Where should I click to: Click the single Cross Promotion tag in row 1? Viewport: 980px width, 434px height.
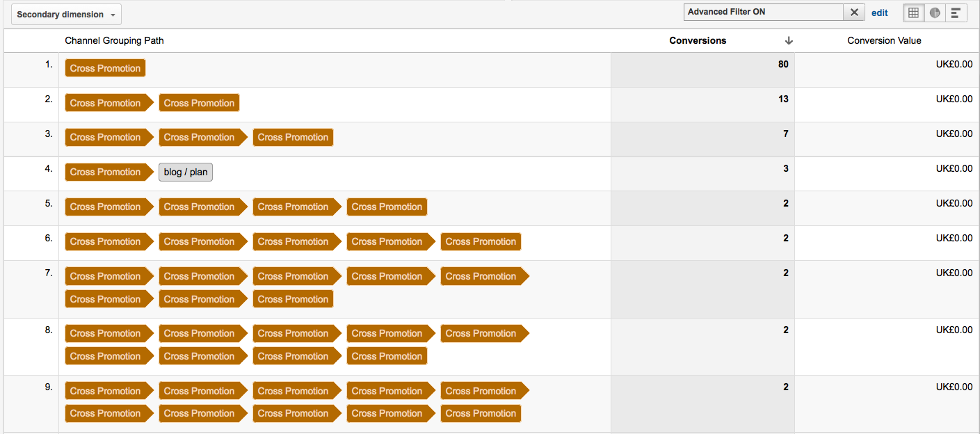pyautogui.click(x=105, y=68)
